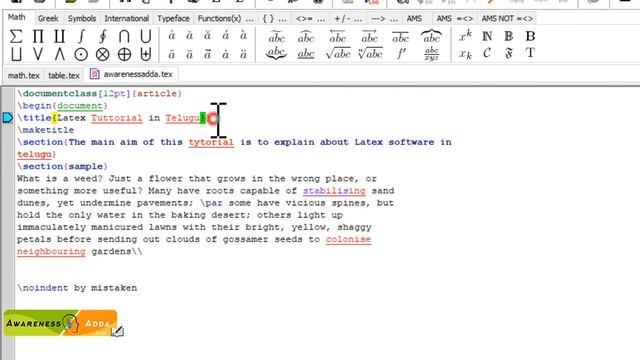Insert the summation Σ symbol
Image resolution: width=640 pixels, height=360 pixels.
(x=16, y=36)
